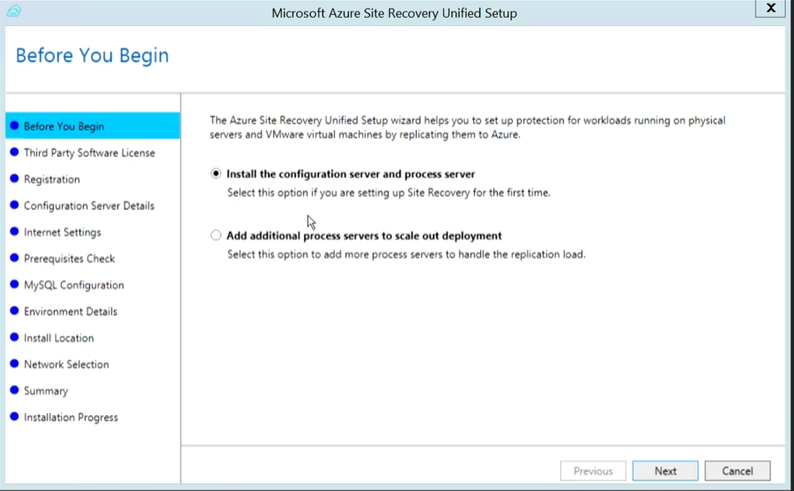Select Installation Progress step

pyautogui.click(x=70, y=417)
